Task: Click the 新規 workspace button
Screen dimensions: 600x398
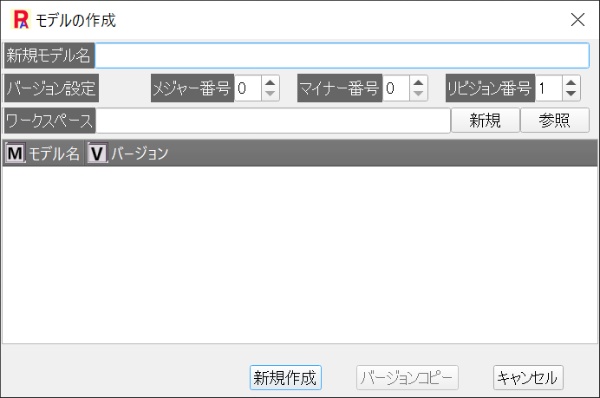Action: (485, 121)
